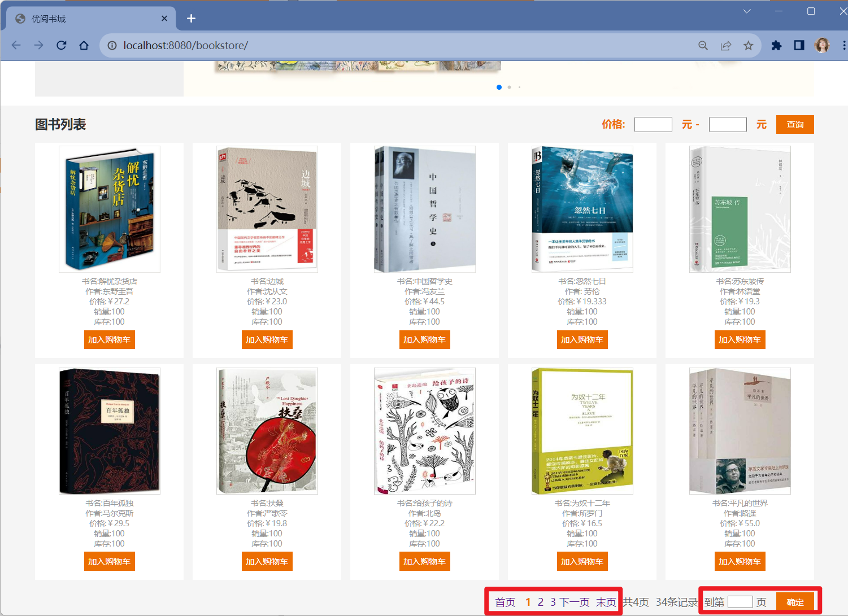
Task: Select page 1 in pagination
Action: tap(528, 602)
